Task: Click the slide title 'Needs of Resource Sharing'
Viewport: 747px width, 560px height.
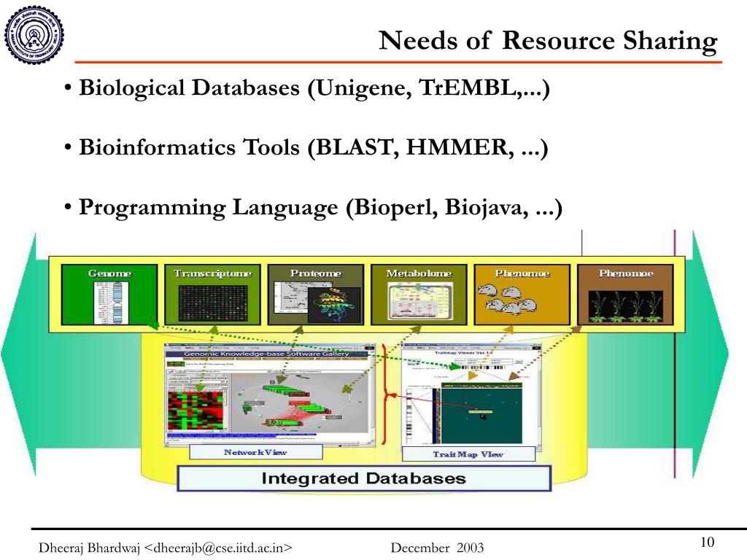Action: point(548,41)
